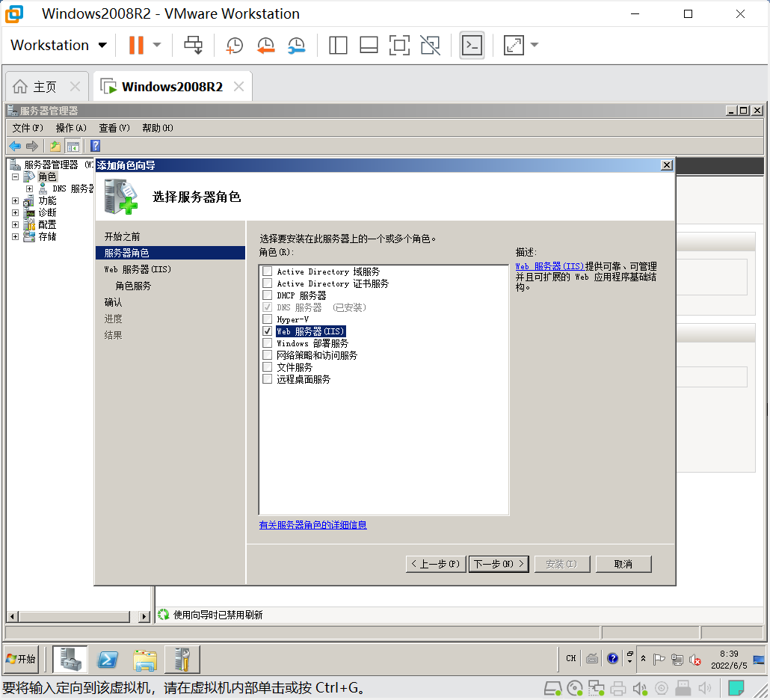Select 角色服务 wizard step

pos(133,286)
